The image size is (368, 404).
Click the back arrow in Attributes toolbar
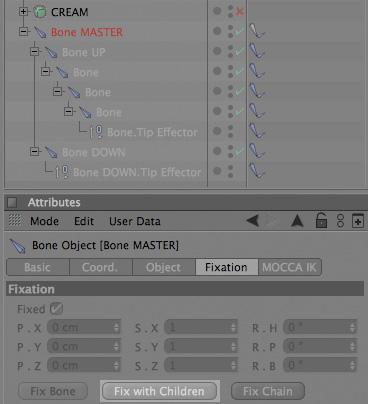[x=252, y=221]
